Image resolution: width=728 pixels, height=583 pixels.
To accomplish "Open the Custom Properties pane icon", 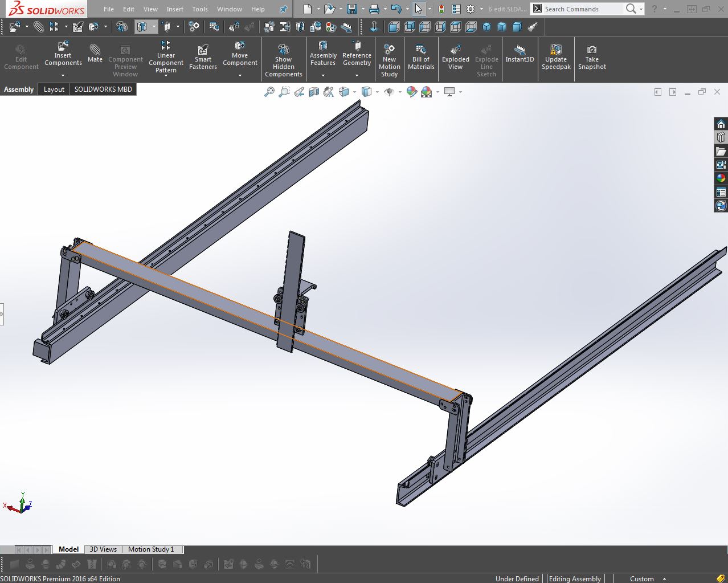I will coord(721,192).
